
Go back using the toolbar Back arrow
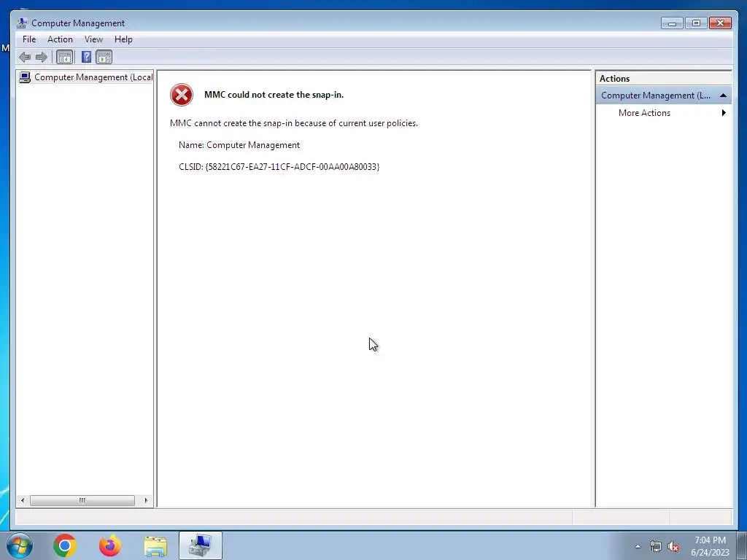(25, 58)
